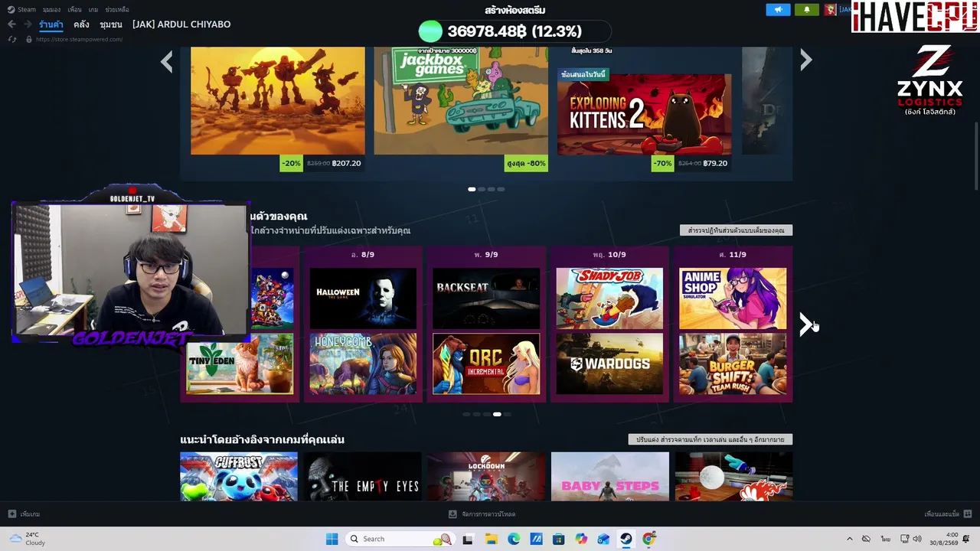Open the ช่วยเหลือ menu

pos(117,9)
